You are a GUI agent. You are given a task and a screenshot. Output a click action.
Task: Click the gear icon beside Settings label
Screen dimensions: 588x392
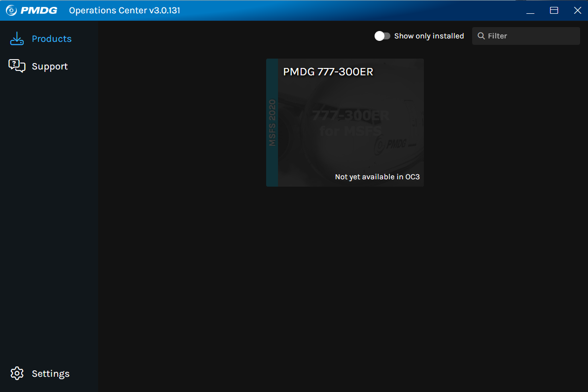coord(17,373)
